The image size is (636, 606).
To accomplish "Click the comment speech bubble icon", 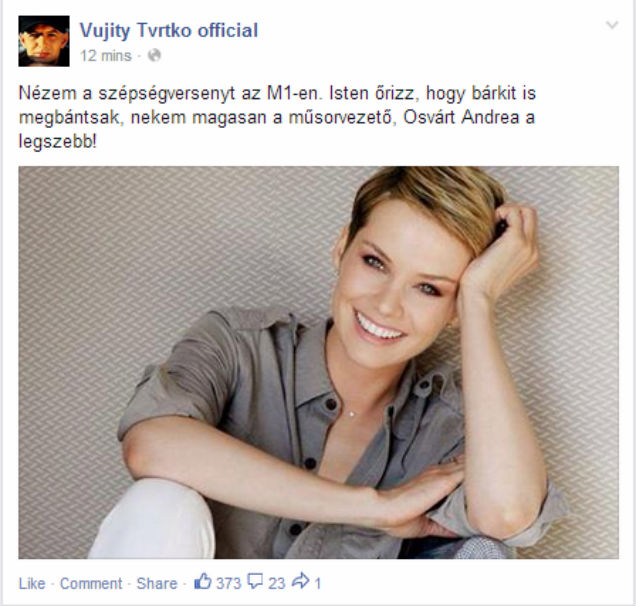I will click(x=255, y=581).
